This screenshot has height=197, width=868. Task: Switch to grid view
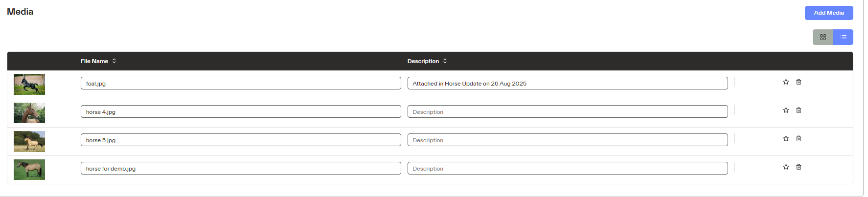823,37
